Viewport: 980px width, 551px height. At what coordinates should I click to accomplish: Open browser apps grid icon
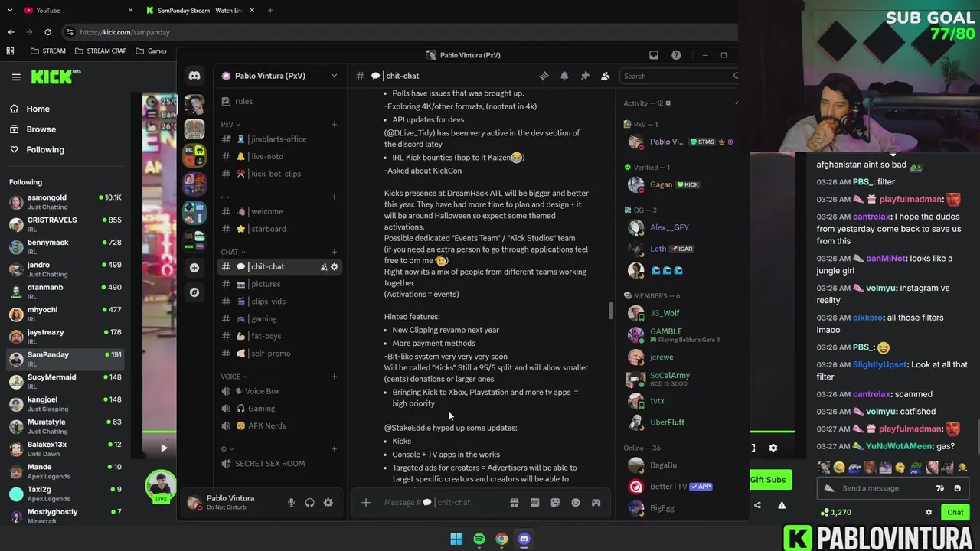click(x=10, y=51)
